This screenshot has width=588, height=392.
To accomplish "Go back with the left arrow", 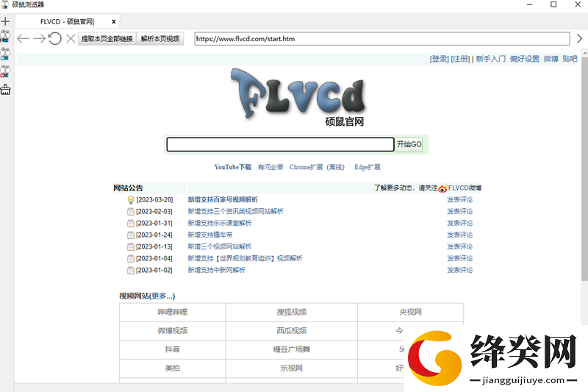I will (24, 39).
